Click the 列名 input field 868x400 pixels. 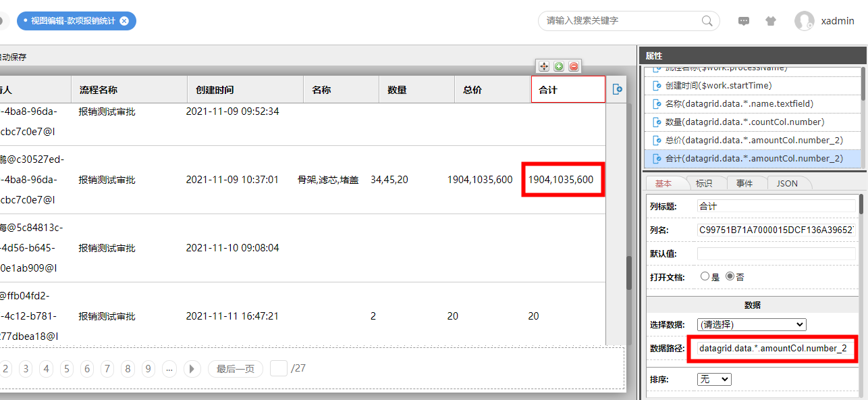click(776, 230)
